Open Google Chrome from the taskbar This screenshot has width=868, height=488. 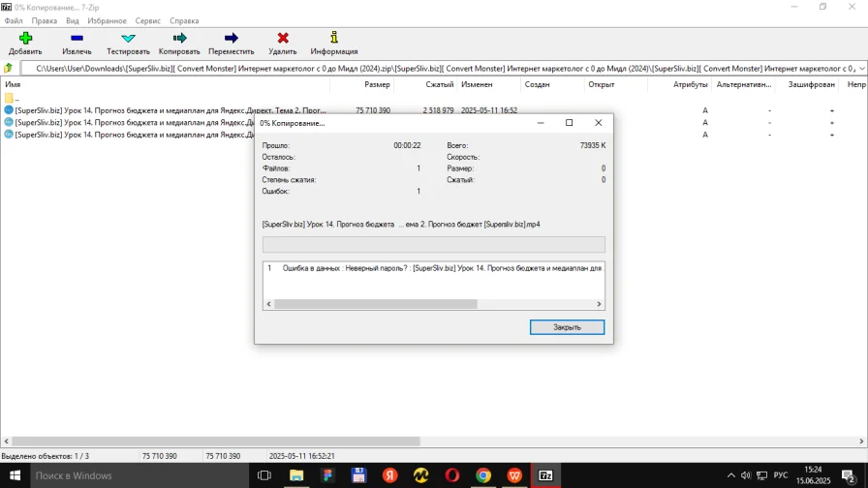click(x=482, y=475)
